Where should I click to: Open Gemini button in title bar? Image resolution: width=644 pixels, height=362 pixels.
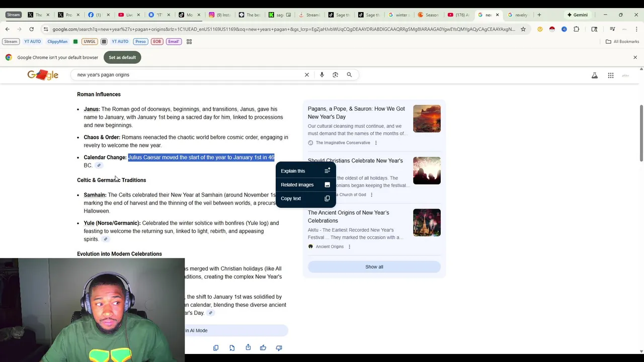(x=577, y=15)
